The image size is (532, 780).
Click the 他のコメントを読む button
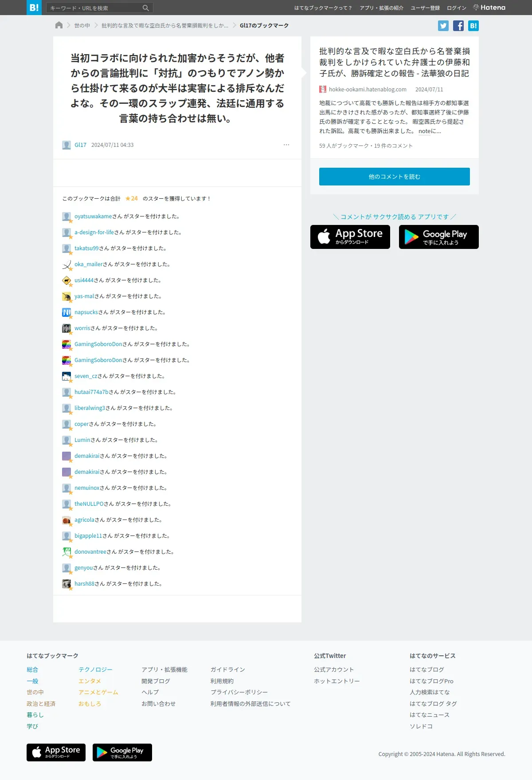pos(395,177)
